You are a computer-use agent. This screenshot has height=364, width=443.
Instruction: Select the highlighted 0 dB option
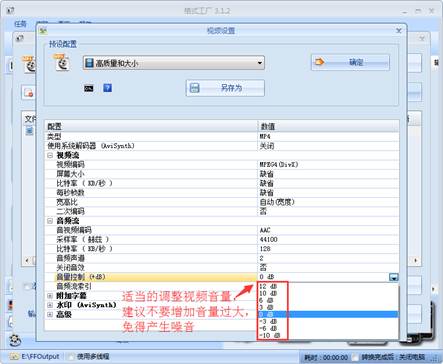[x=328, y=314]
